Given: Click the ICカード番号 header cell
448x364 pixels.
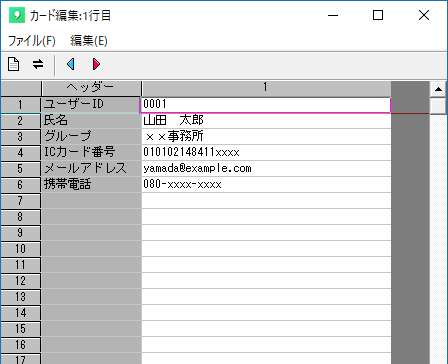Looking at the screenshot, I should click(91, 153).
